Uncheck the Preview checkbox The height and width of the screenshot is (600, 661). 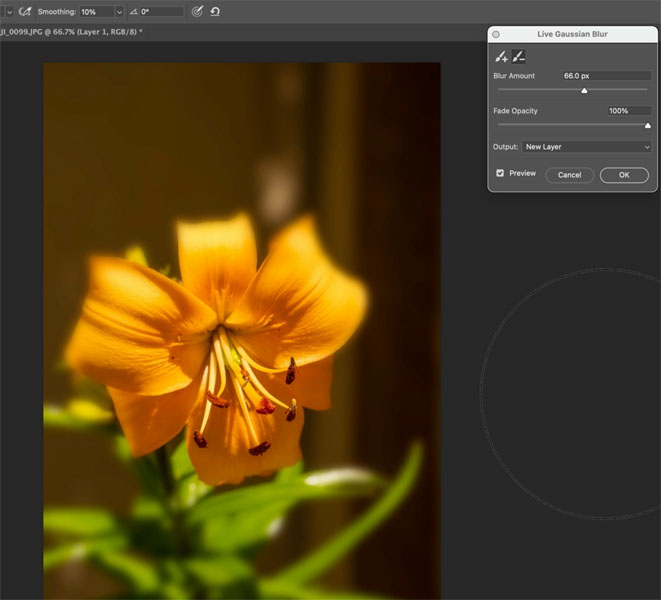pos(500,173)
